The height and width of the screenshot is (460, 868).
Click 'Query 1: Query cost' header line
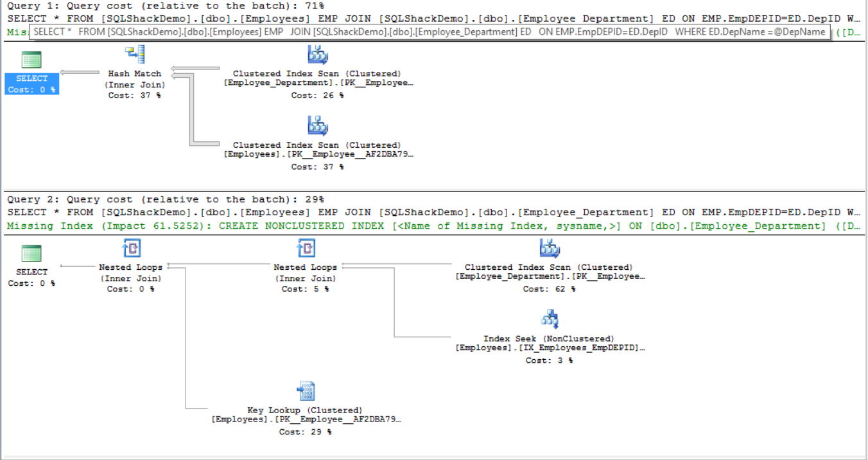point(166,5)
